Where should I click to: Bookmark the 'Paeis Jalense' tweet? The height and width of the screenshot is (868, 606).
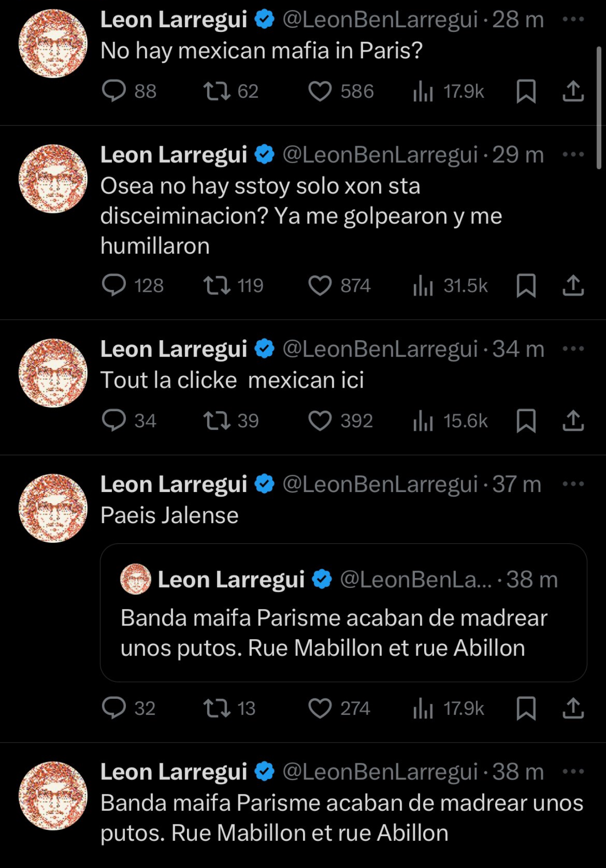(526, 708)
